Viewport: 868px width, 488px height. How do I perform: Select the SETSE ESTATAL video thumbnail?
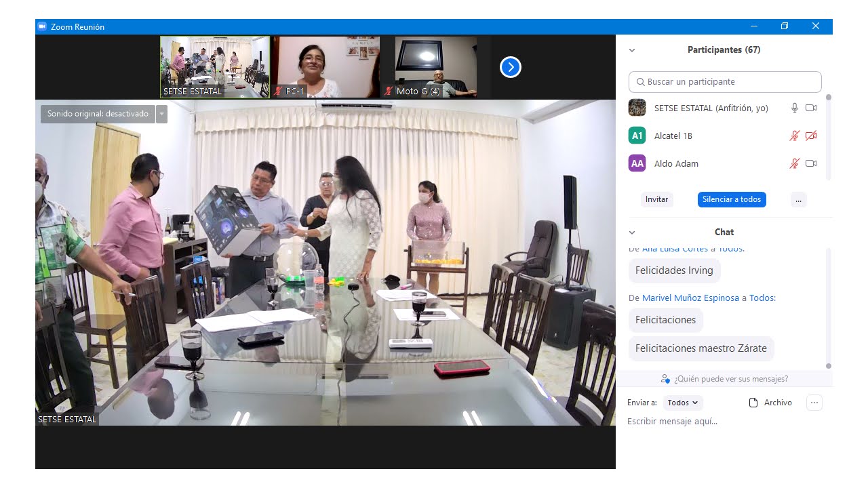pos(215,67)
